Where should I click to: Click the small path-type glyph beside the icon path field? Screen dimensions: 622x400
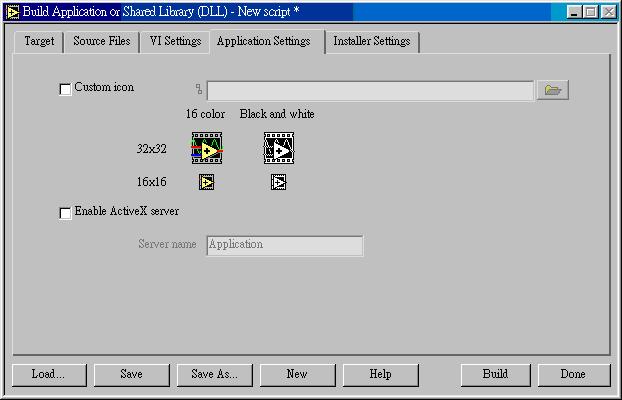(x=199, y=89)
